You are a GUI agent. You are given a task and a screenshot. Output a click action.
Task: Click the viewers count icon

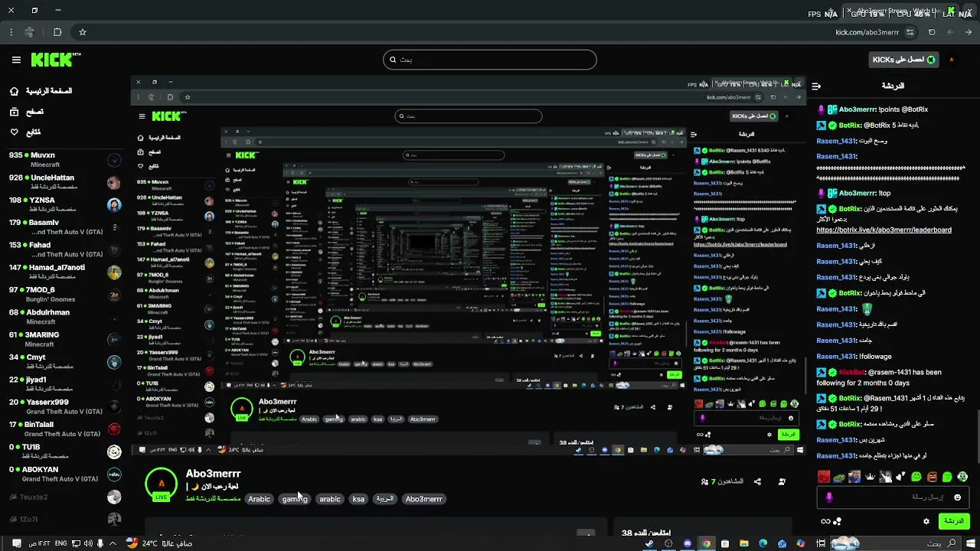705,481
